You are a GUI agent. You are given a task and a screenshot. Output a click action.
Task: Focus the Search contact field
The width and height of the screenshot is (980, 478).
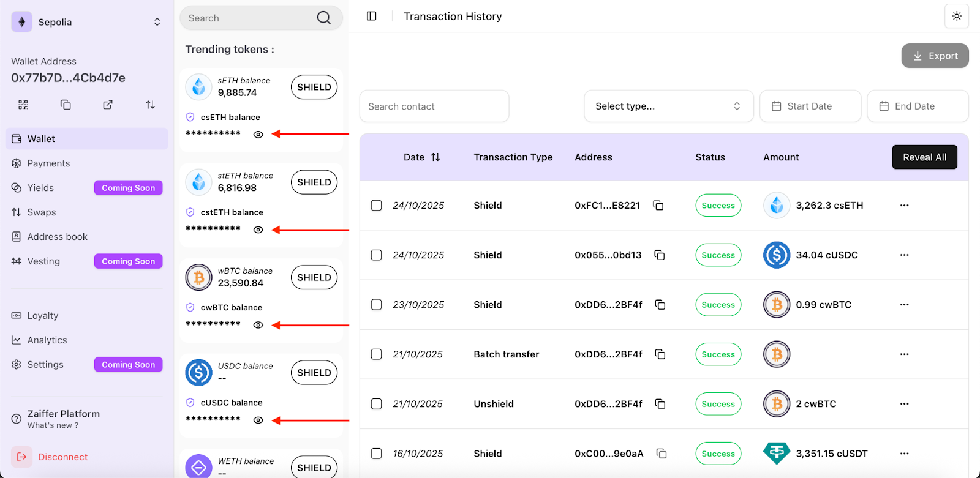tap(434, 106)
